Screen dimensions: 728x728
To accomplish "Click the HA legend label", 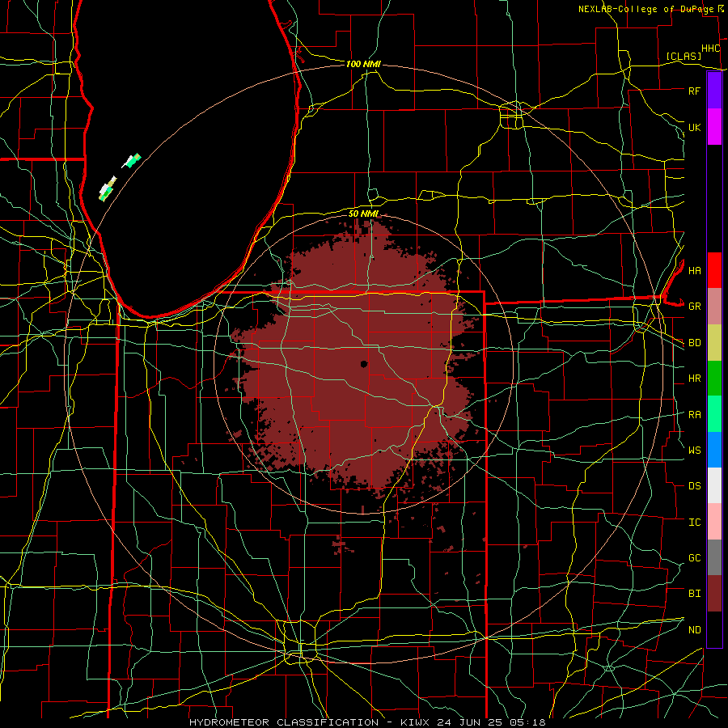I will [x=694, y=270].
